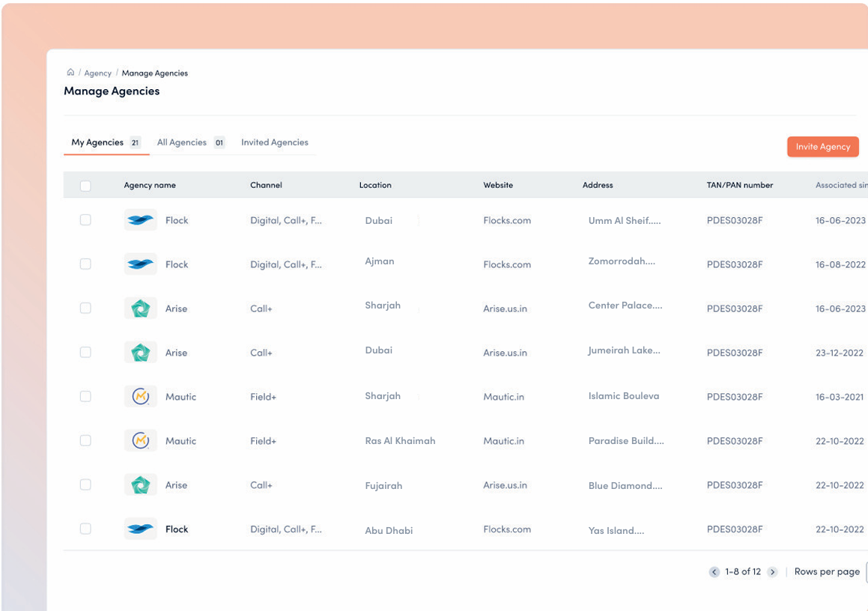Sort by the Agency name column header
Viewport: 868px width, 611px height.
click(x=150, y=185)
